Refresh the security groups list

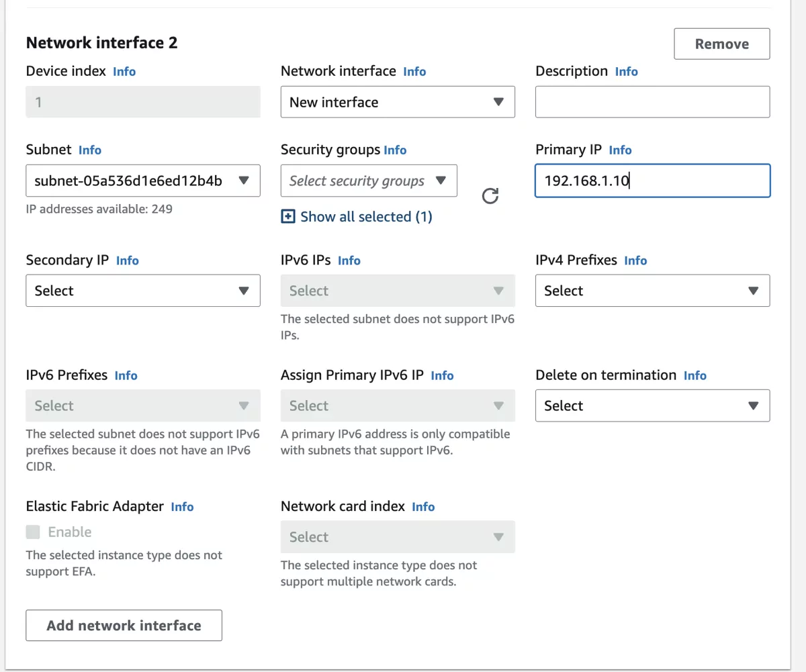490,196
